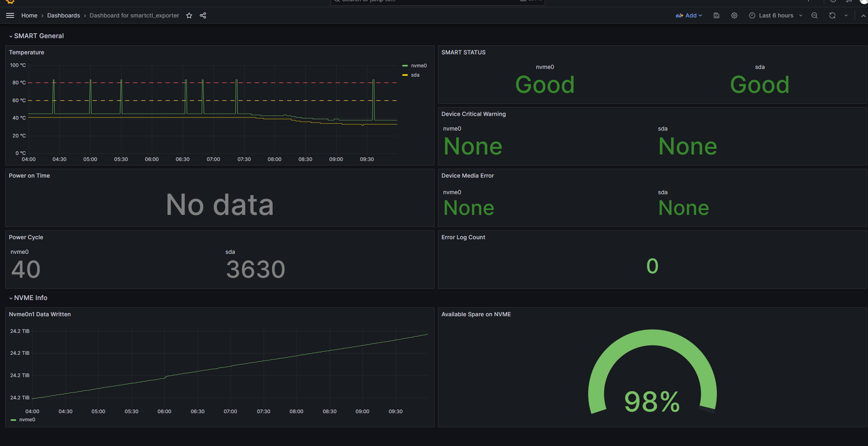Open the hamburger navigation menu

[10, 15]
